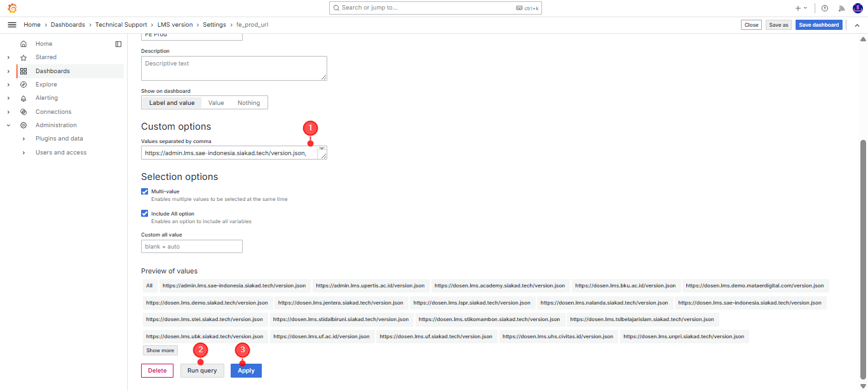This screenshot has height=391, width=868.
Task: Collapse the top bar with chevron icon
Action: 857,25
